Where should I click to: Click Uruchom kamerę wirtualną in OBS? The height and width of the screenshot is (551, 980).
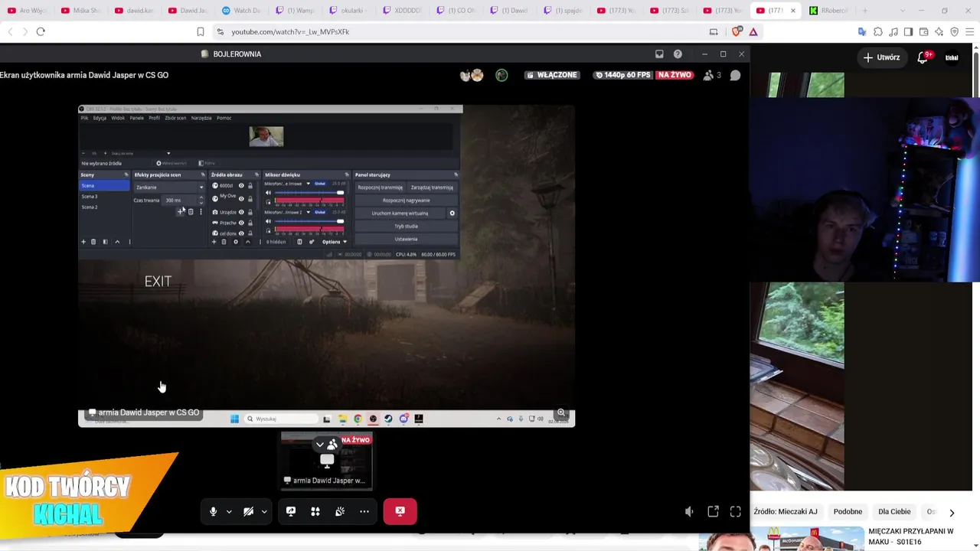click(x=400, y=214)
